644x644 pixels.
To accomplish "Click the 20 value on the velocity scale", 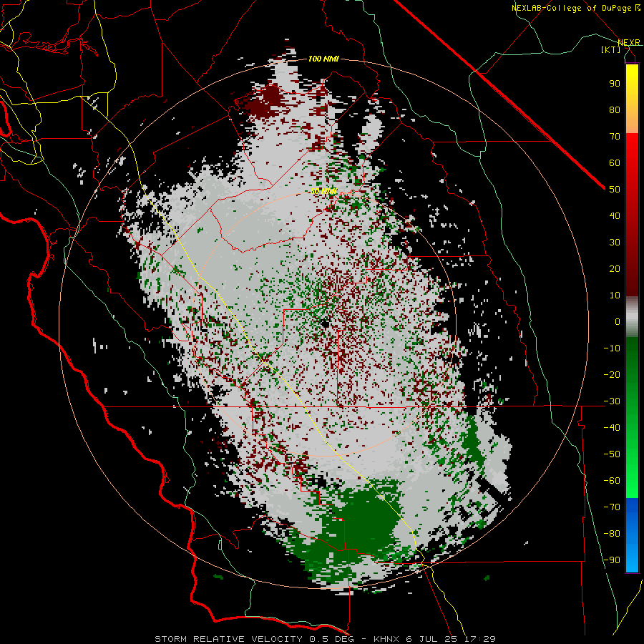I will pyautogui.click(x=615, y=269).
